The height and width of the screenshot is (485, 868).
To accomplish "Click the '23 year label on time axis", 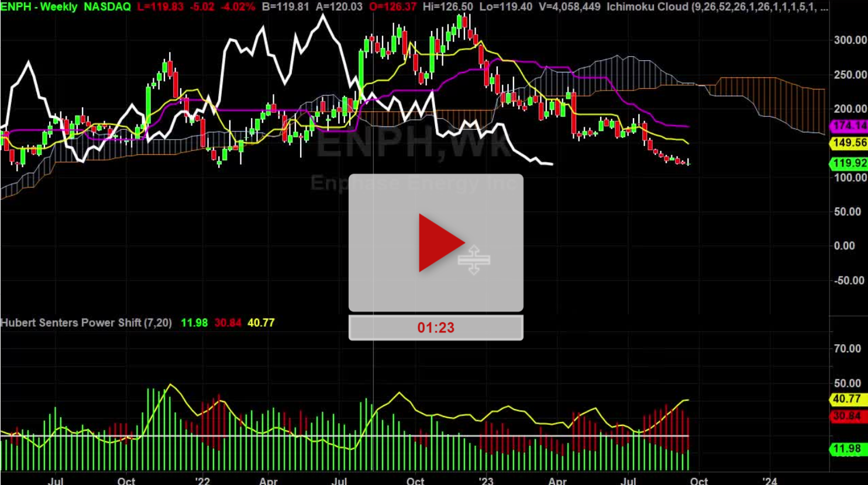I will [x=485, y=481].
